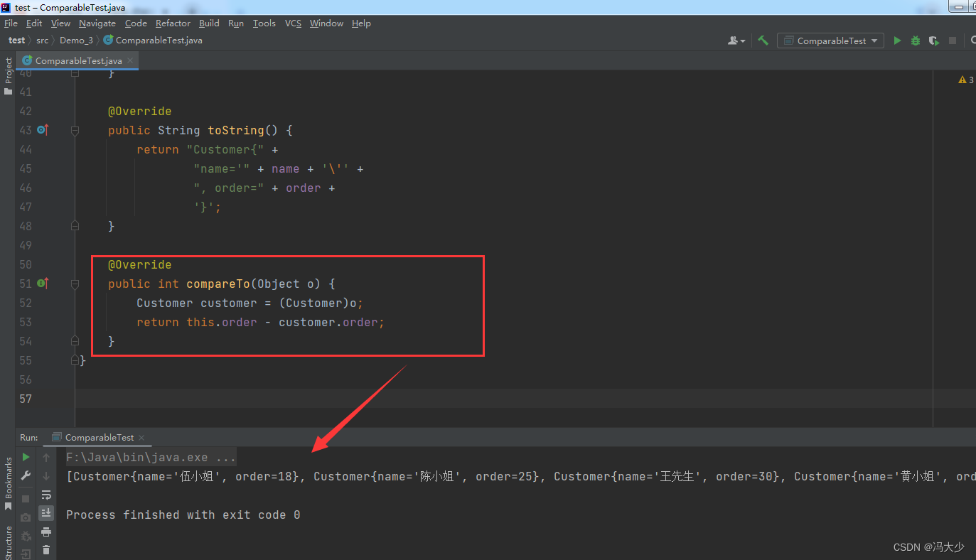976x560 pixels.
Task: Click the Build project hammer icon
Action: (763, 41)
